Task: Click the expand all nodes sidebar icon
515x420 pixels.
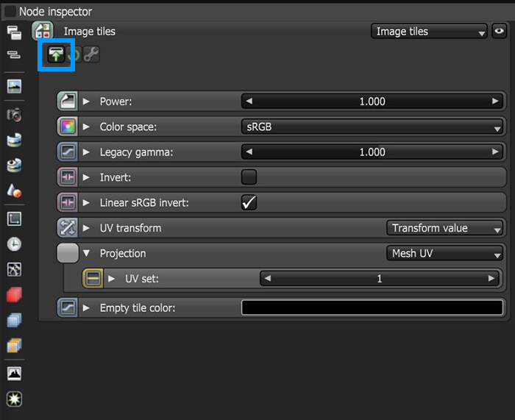Action: pos(14,33)
